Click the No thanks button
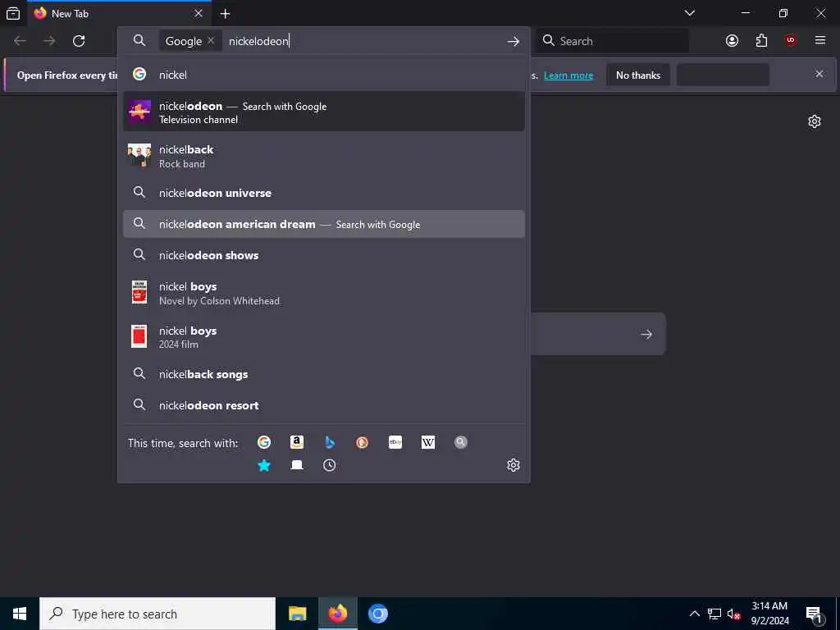 [638, 75]
